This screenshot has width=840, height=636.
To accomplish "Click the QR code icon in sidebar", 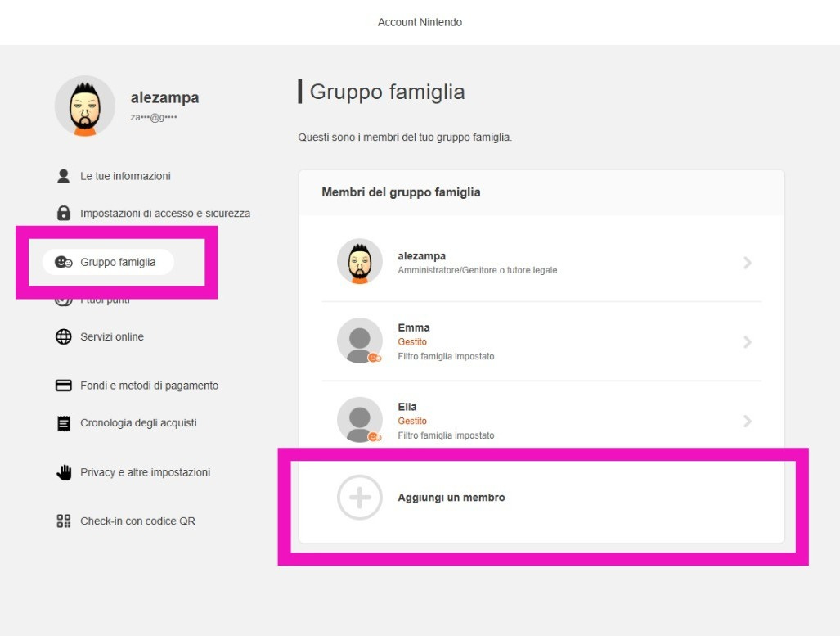I will 63,521.
